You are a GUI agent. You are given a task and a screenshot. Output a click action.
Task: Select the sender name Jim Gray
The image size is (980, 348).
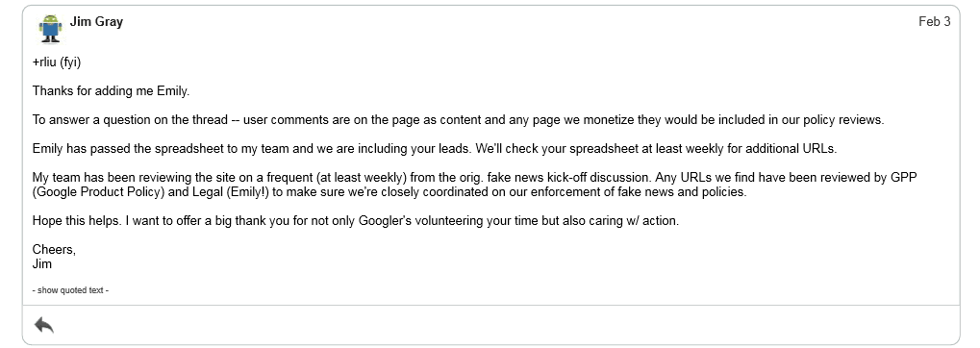pyautogui.click(x=96, y=22)
